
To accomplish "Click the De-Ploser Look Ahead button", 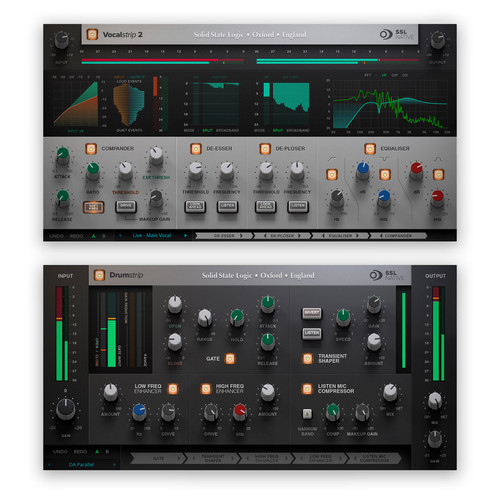I will tap(265, 207).
